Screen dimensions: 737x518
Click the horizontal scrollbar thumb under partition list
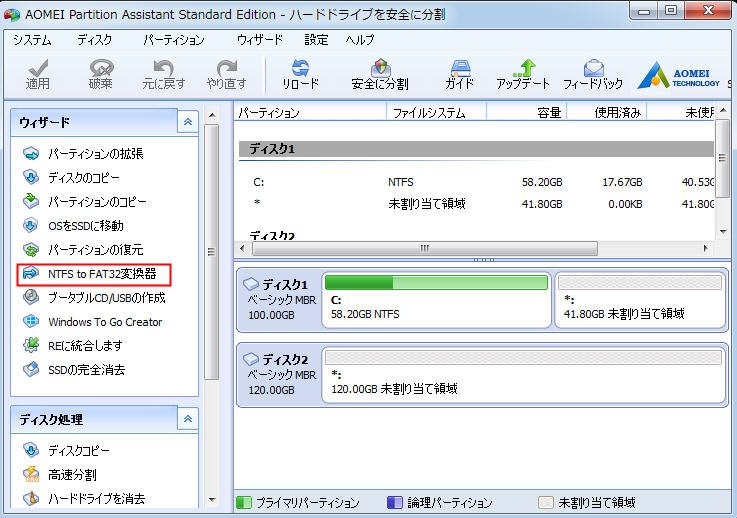coord(425,248)
